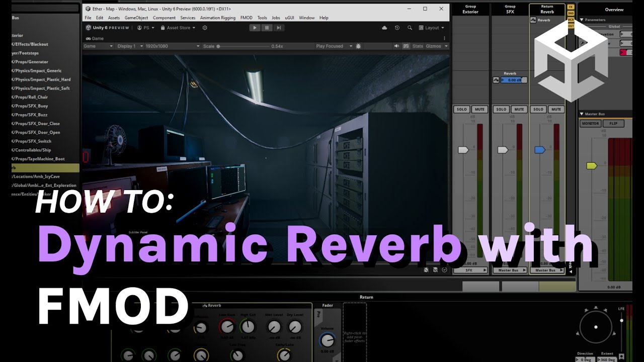This screenshot has width=644, height=362.
Task: Open the Play Focused dropdown
Action: (x=334, y=46)
